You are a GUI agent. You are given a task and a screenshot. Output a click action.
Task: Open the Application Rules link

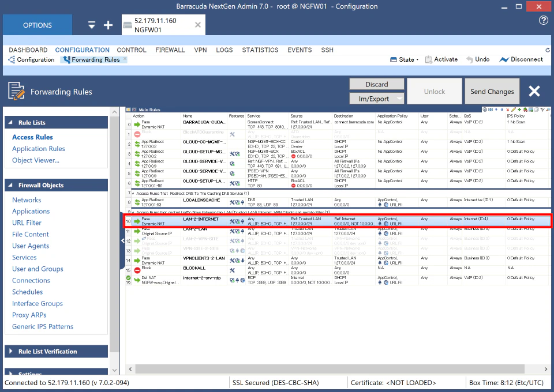point(39,149)
